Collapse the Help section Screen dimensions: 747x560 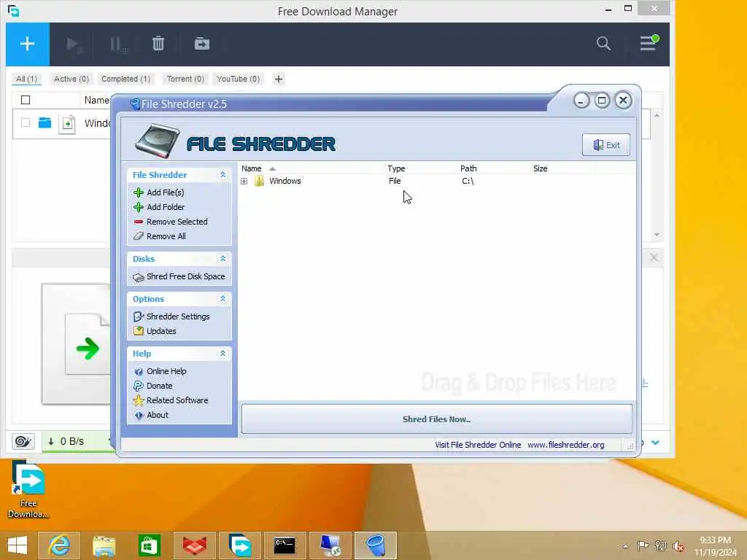222,354
